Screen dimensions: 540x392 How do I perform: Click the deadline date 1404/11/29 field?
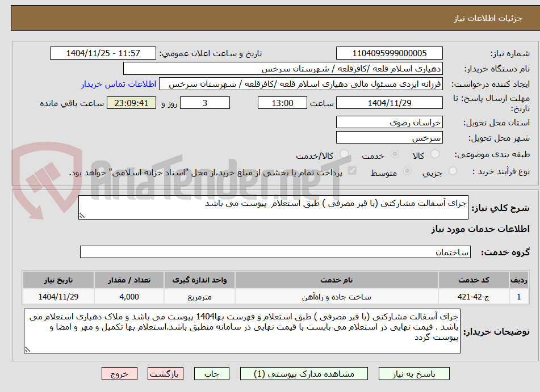pos(389,103)
